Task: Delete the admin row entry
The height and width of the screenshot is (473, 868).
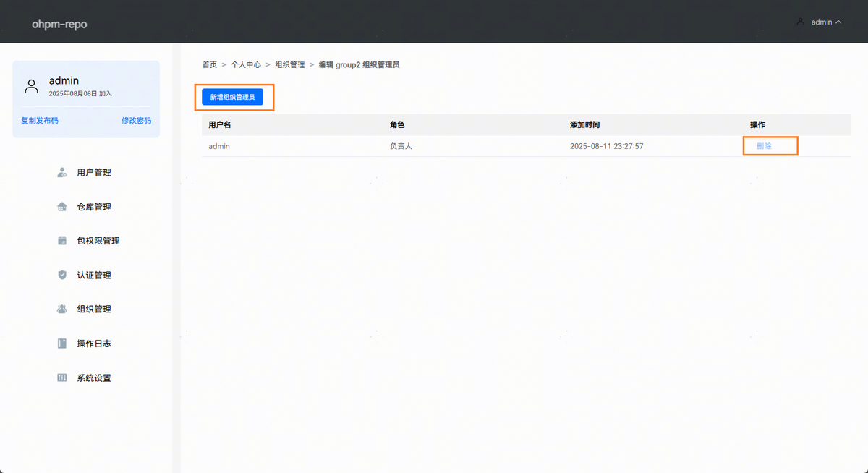Action: 764,146
